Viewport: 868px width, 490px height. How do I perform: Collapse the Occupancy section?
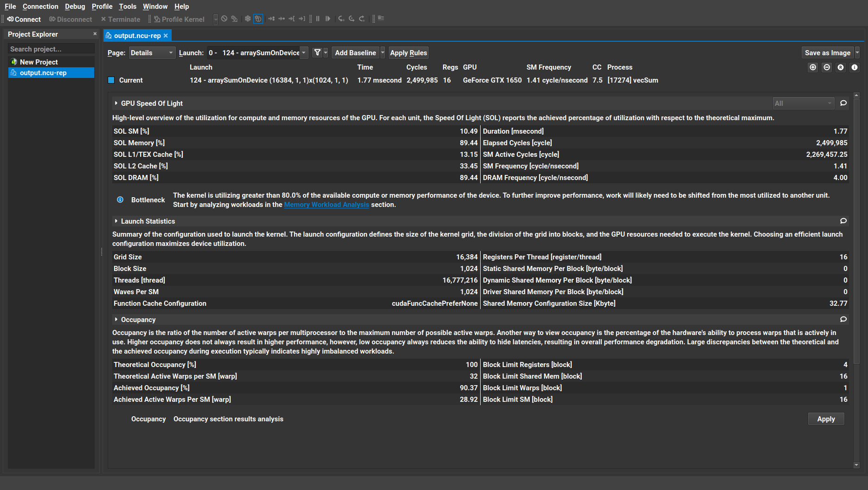tap(116, 320)
